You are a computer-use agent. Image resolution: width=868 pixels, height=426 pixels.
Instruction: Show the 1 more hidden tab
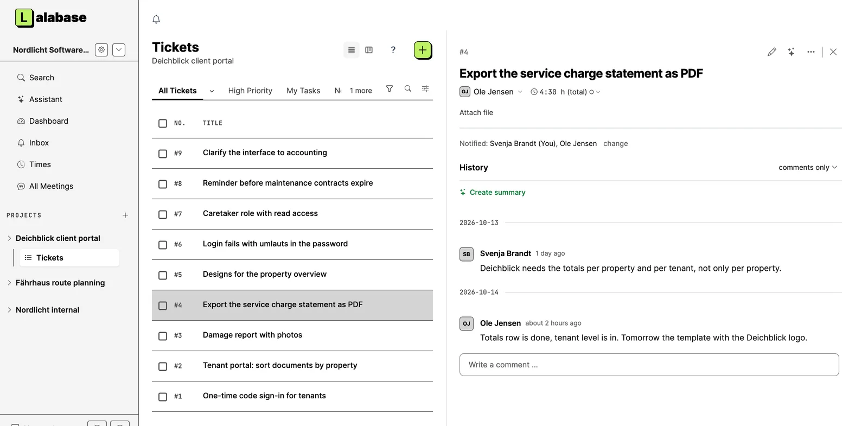point(361,91)
